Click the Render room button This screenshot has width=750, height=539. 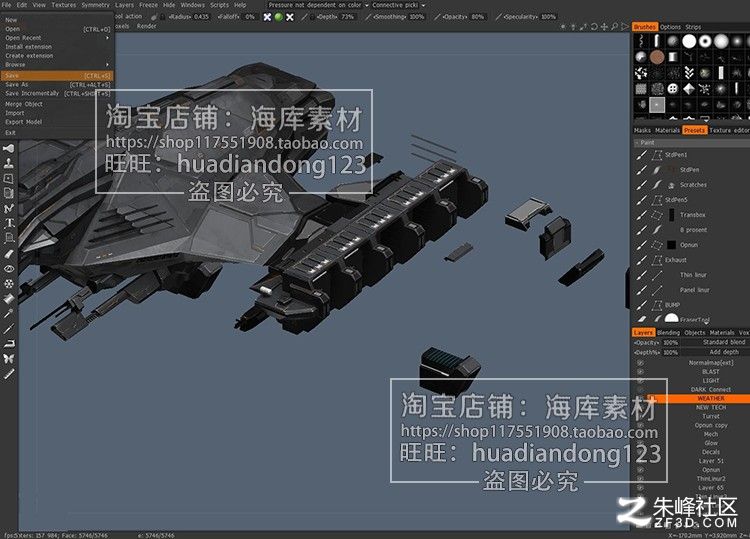click(146, 26)
